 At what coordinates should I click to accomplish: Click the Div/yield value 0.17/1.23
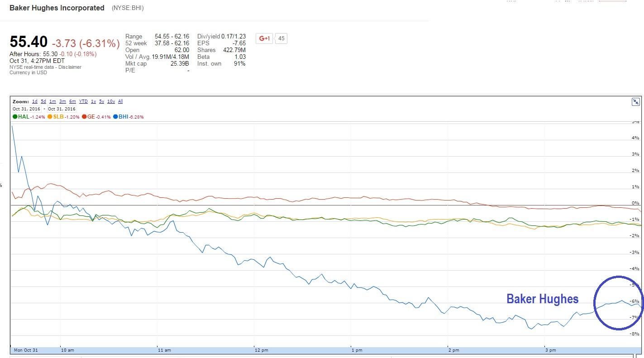coord(234,36)
